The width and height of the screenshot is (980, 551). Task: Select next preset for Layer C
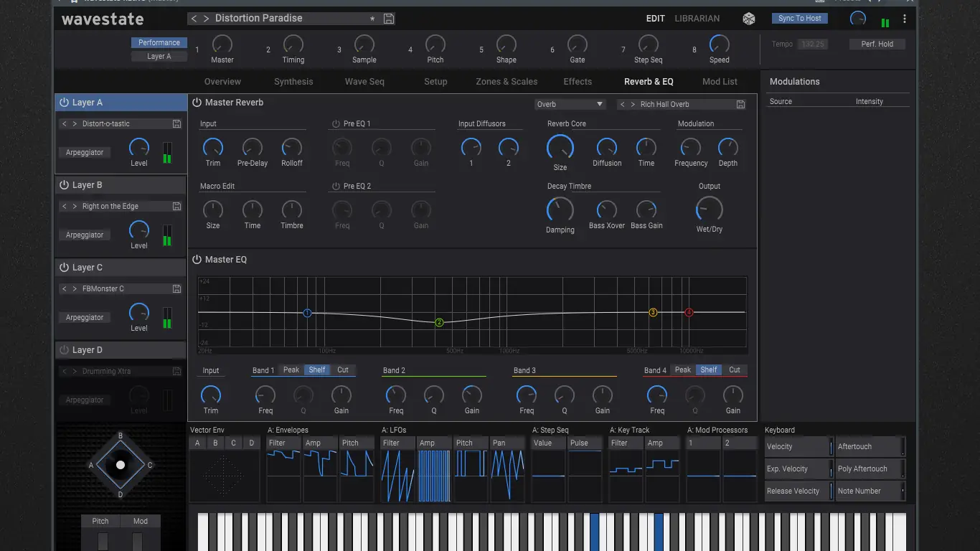click(x=75, y=289)
